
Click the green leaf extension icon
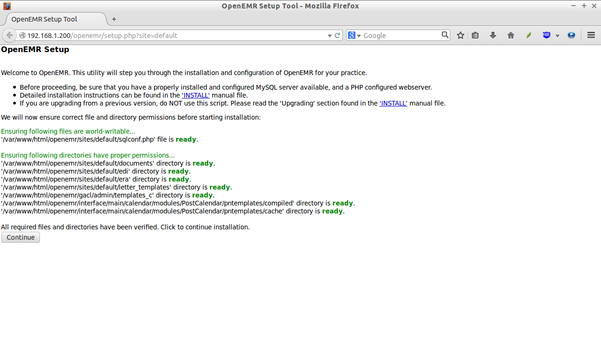[529, 35]
